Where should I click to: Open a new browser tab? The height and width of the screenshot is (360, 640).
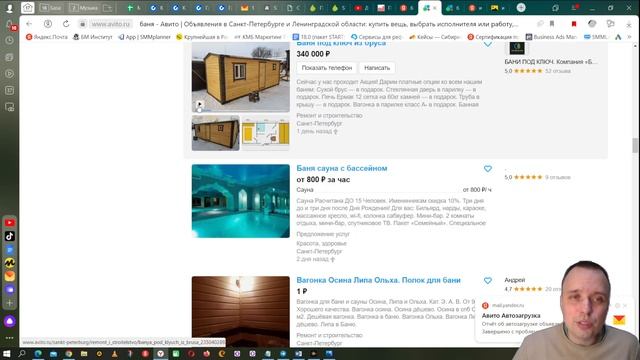click(521, 8)
